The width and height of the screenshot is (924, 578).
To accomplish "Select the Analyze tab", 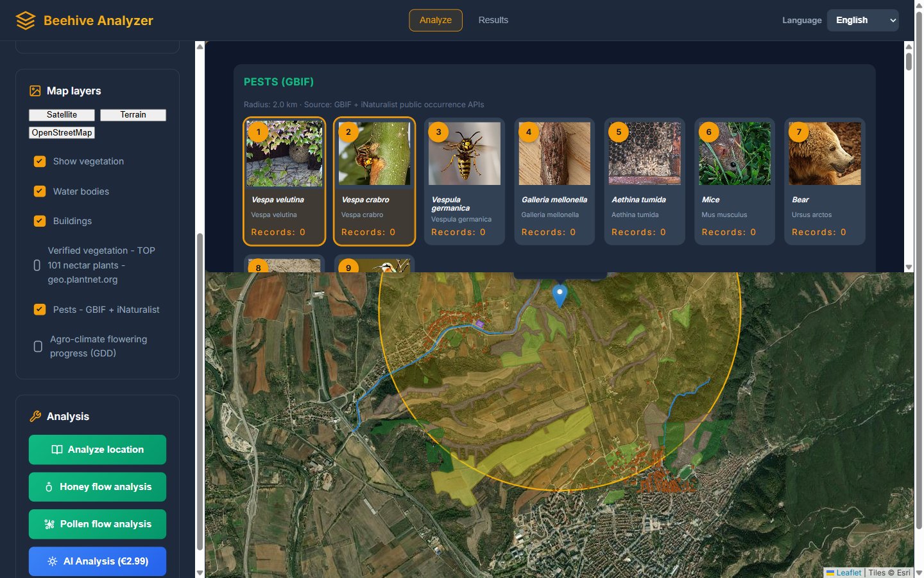I will coord(436,21).
